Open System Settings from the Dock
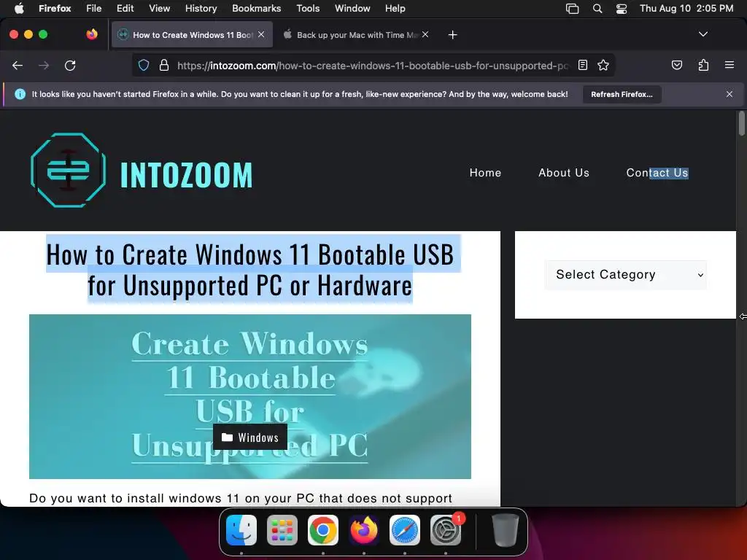Screen dimensions: 747x560 pos(446,530)
